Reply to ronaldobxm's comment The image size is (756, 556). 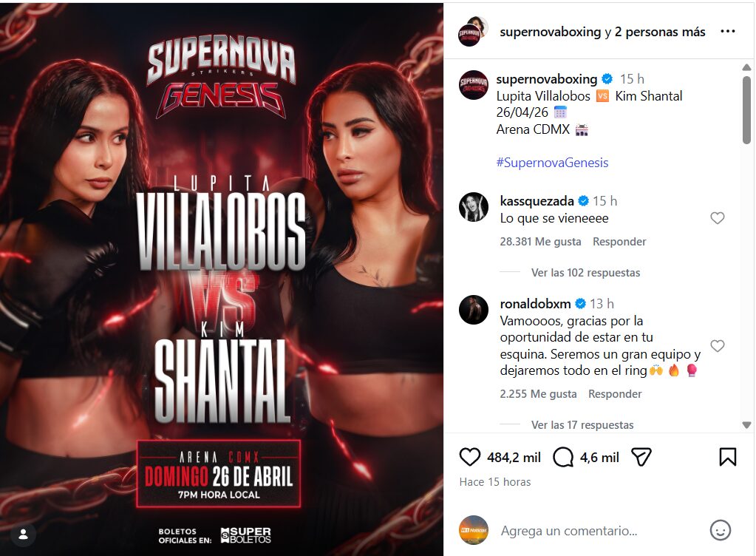coord(615,394)
